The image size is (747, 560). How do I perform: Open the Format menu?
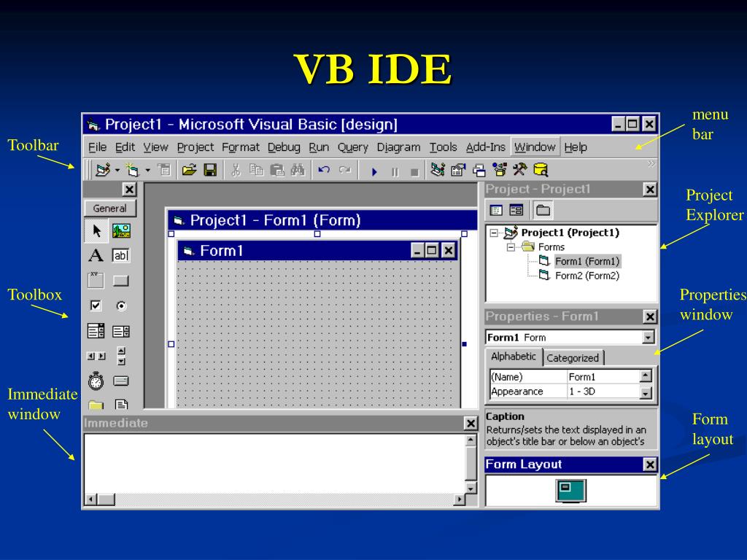[241, 147]
